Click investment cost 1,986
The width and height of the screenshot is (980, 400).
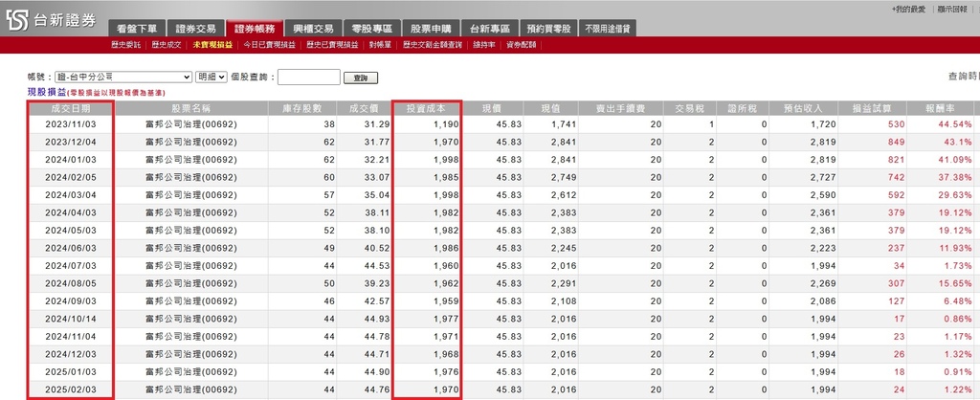(x=447, y=248)
